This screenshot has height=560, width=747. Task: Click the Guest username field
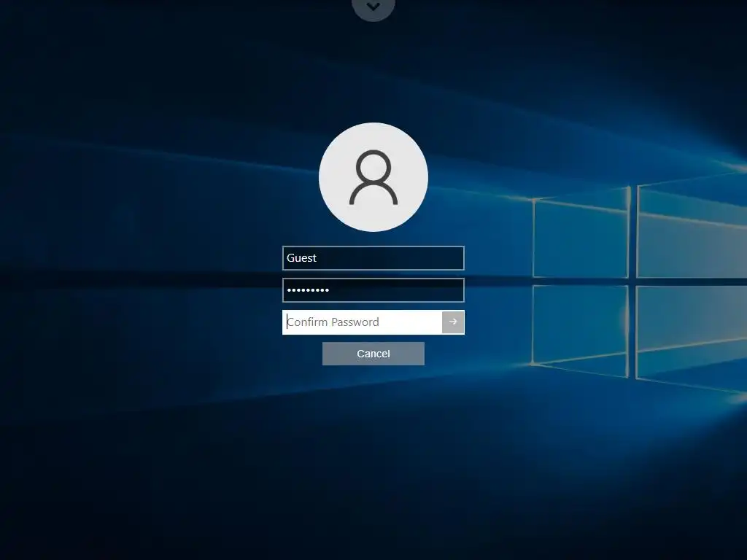pyautogui.click(x=373, y=258)
